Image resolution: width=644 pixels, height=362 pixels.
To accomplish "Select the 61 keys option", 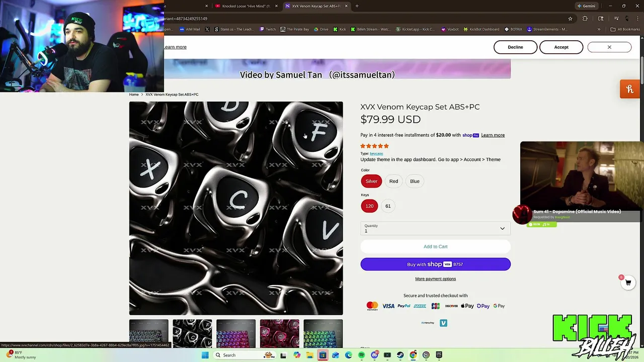I will coord(388,206).
